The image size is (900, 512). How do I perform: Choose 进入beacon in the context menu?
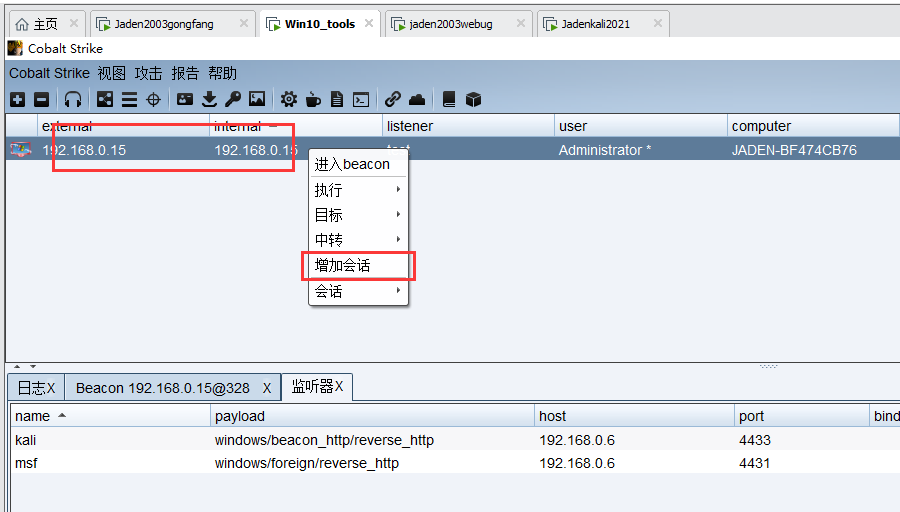coord(352,164)
